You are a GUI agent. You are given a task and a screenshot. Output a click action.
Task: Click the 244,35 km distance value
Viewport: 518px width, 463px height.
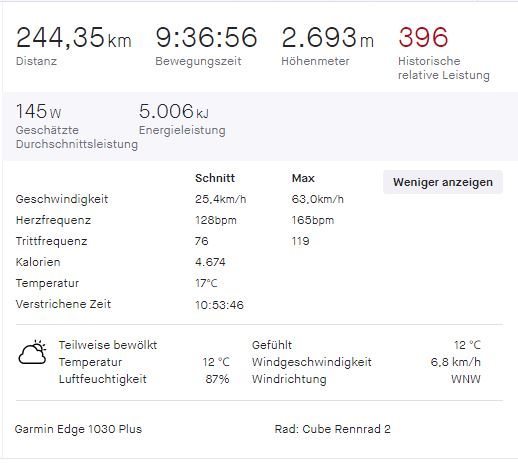pos(74,37)
